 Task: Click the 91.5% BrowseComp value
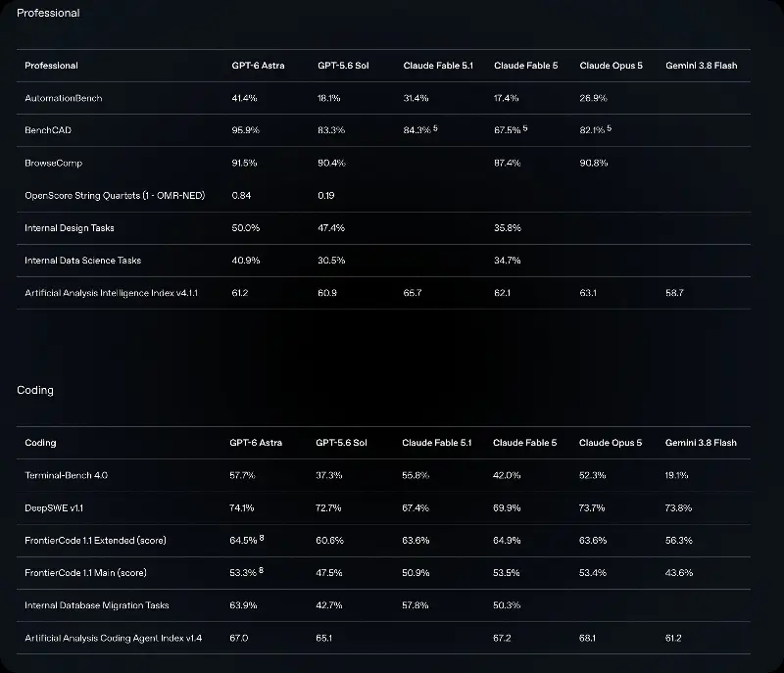[244, 163]
